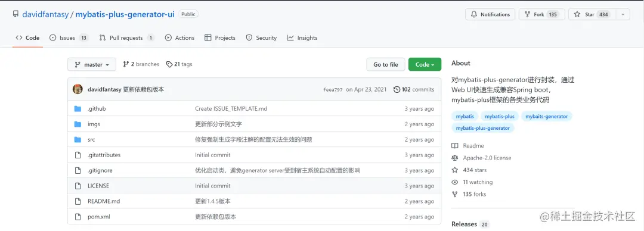Click the mybatis-plus topic tag
Viewport: 644px width, 231px height.
tap(500, 117)
